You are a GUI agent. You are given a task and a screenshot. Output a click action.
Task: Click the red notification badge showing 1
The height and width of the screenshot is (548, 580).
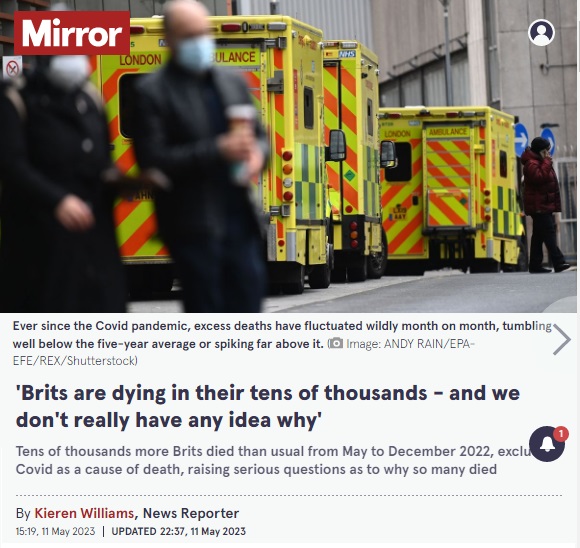(x=561, y=433)
